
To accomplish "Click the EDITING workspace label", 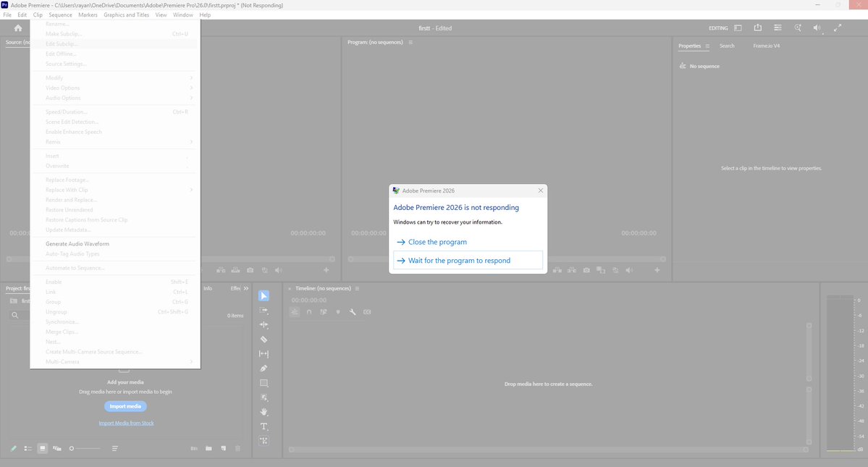I will click(718, 28).
